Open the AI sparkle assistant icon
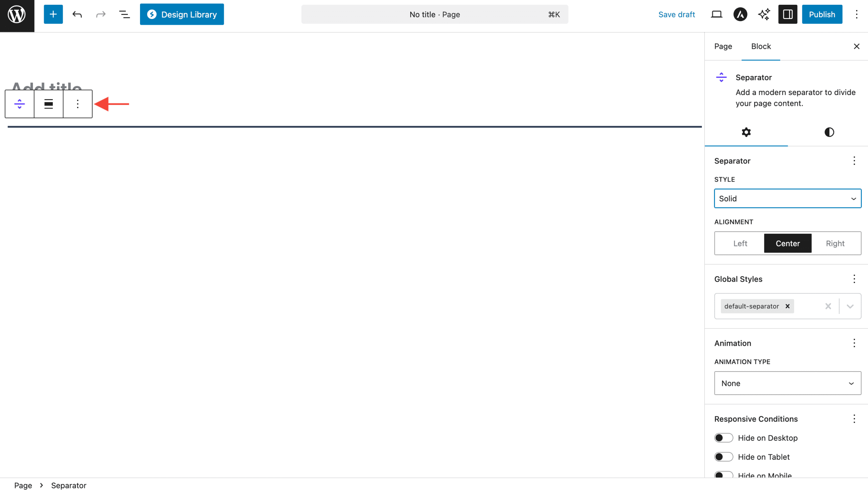Image resolution: width=868 pixels, height=490 pixels. click(764, 14)
